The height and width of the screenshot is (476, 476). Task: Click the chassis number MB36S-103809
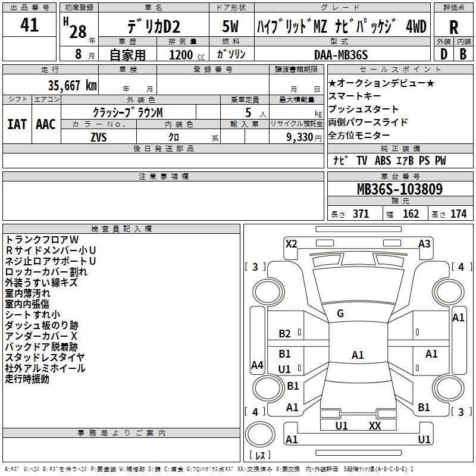pos(400,189)
